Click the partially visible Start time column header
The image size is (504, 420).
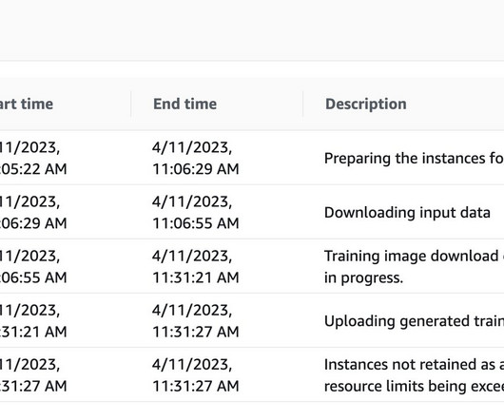[x=27, y=104]
